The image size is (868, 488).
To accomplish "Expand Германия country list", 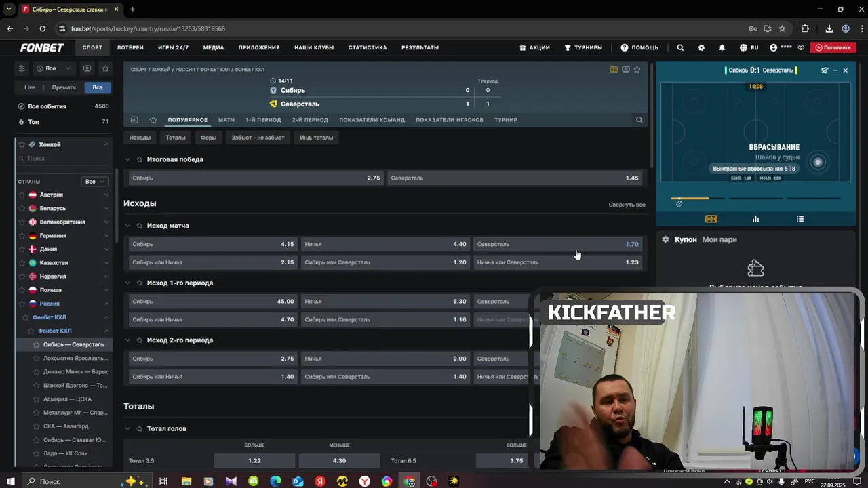I will 106,235.
